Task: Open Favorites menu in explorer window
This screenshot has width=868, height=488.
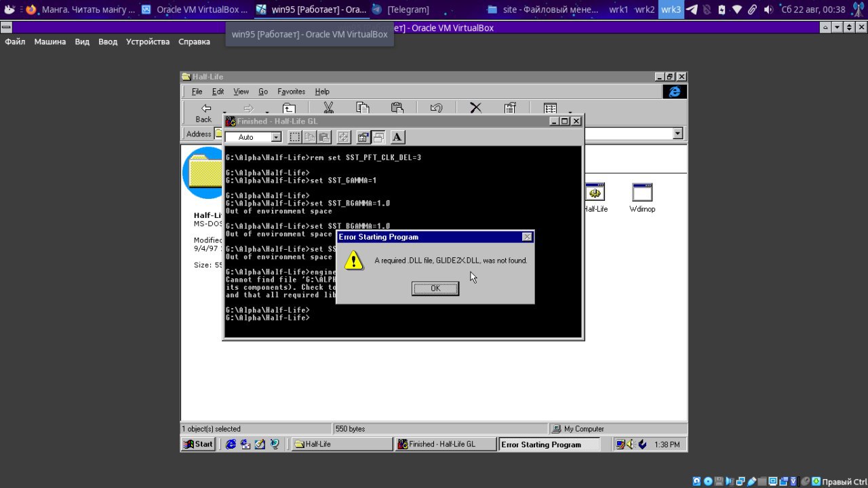Action: (291, 92)
